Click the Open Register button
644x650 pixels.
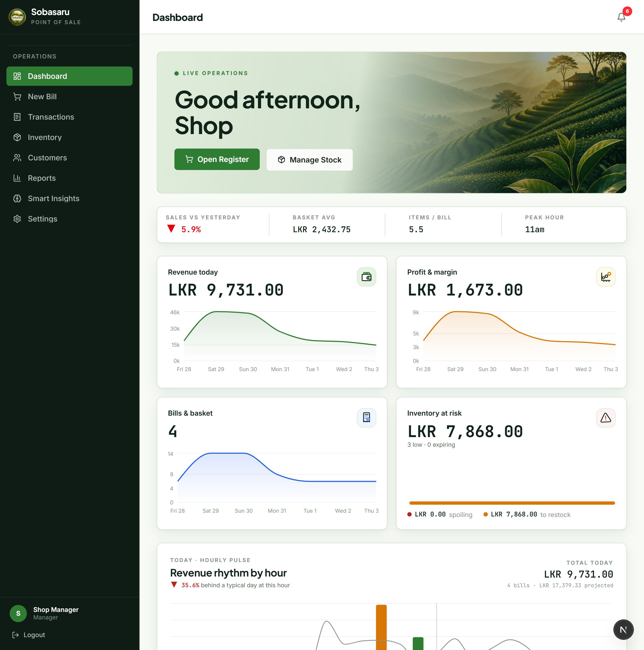pyautogui.click(x=217, y=159)
